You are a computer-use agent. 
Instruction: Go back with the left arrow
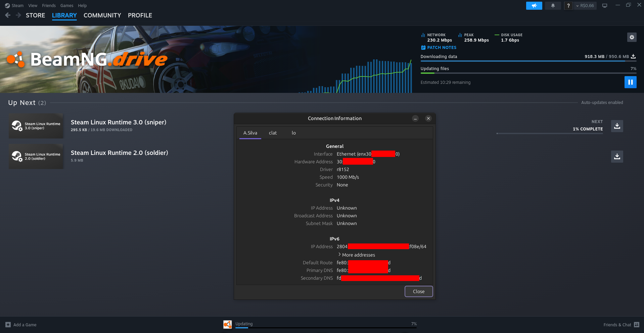pos(8,15)
